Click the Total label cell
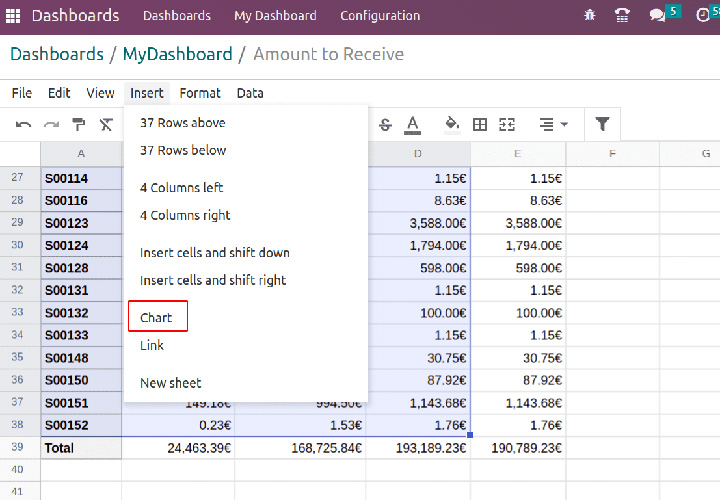The height and width of the screenshot is (500, 720). click(81, 448)
